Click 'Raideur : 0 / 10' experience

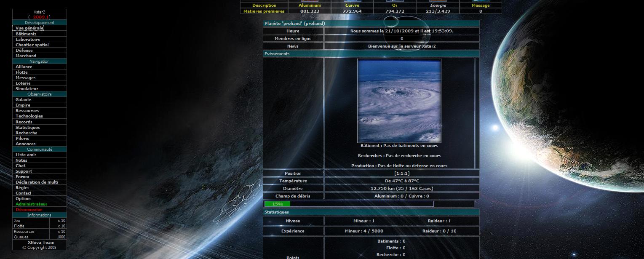439,231
